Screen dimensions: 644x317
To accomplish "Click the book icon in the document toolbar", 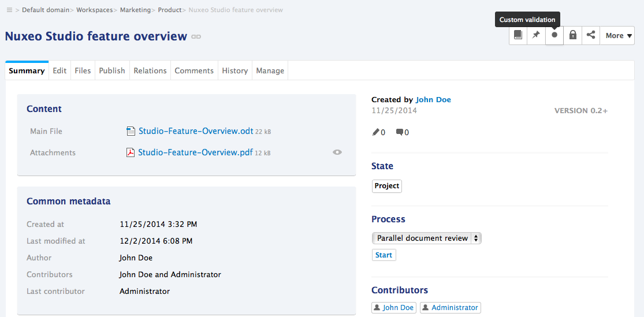I will 518,35.
